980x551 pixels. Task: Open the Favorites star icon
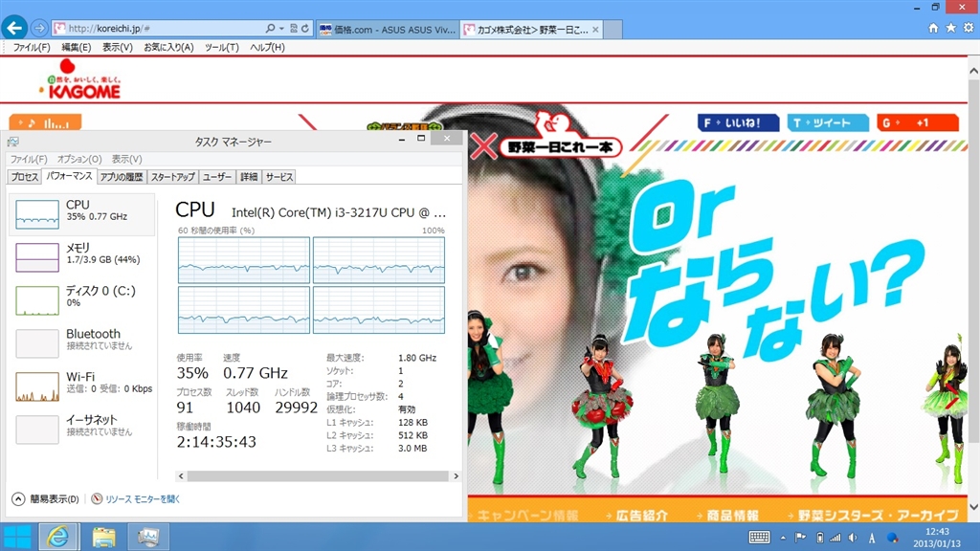950,28
